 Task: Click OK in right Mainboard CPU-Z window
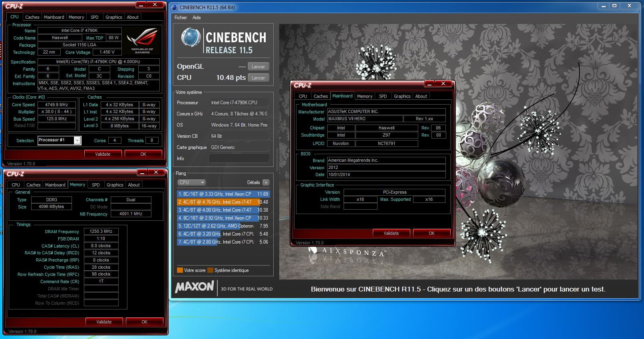pos(432,233)
